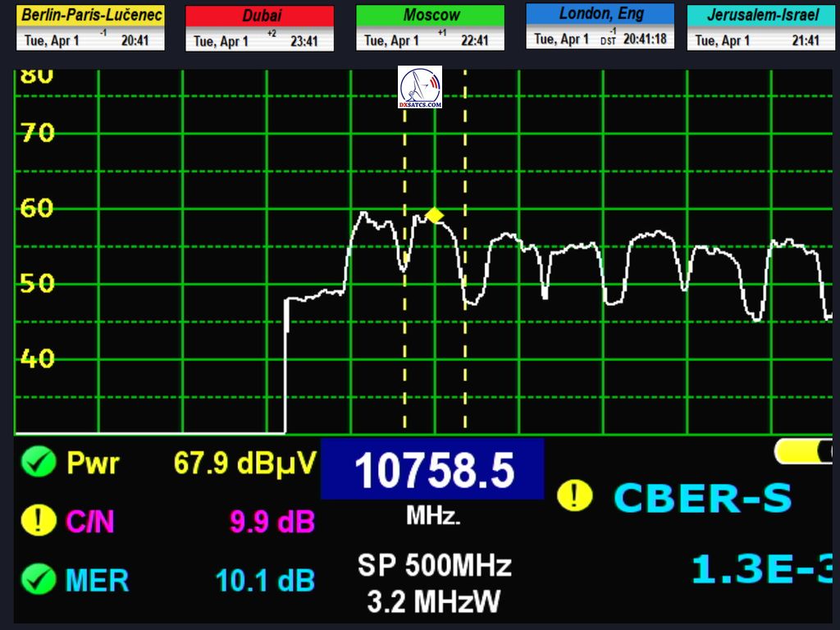The height and width of the screenshot is (630, 840).
Task: Click the London time showing 20:41:18
Action: pyautogui.click(x=646, y=39)
